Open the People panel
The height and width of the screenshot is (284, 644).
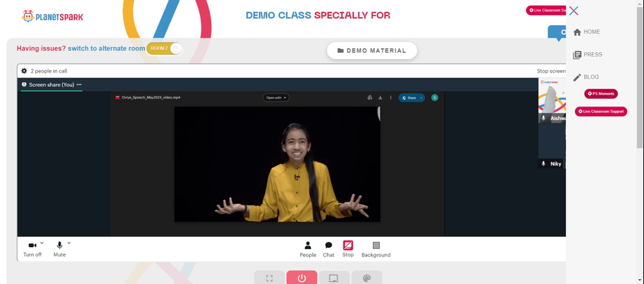click(308, 249)
